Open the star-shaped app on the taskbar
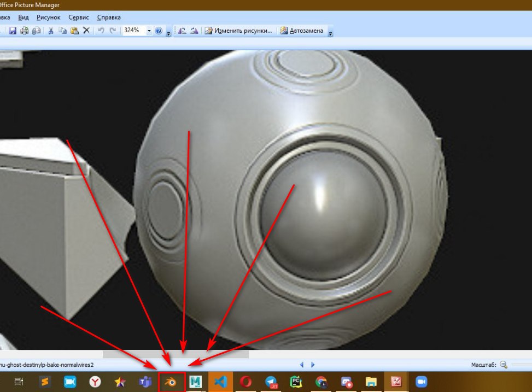Screen dimensions: 532x392 click(120, 382)
